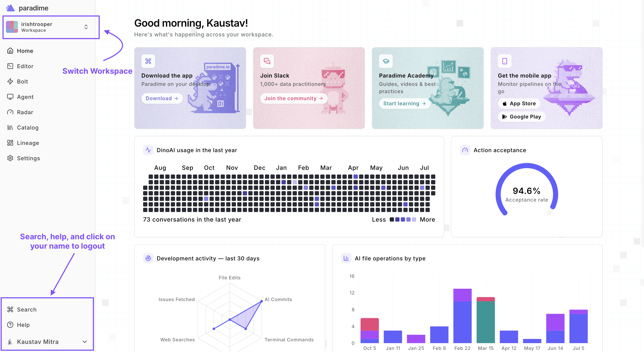The width and height of the screenshot is (644, 352).
Task: Click the phone icon on mobile app card
Action: tap(505, 61)
